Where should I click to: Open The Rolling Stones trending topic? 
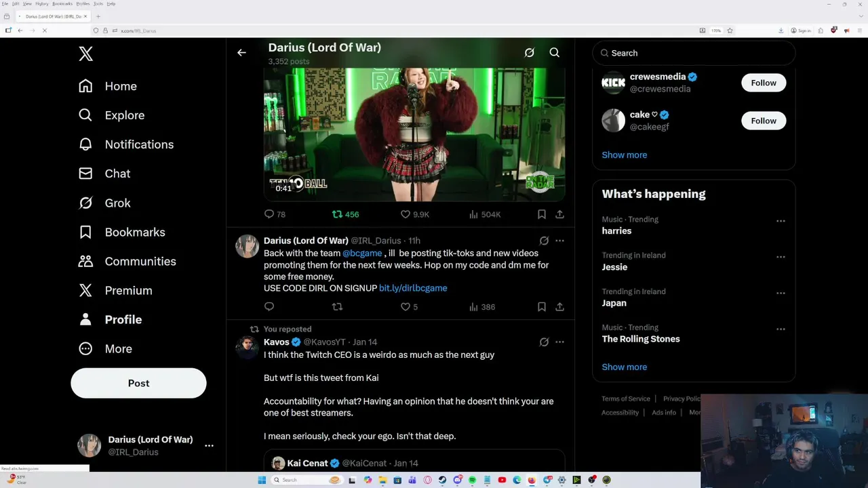(641, 339)
